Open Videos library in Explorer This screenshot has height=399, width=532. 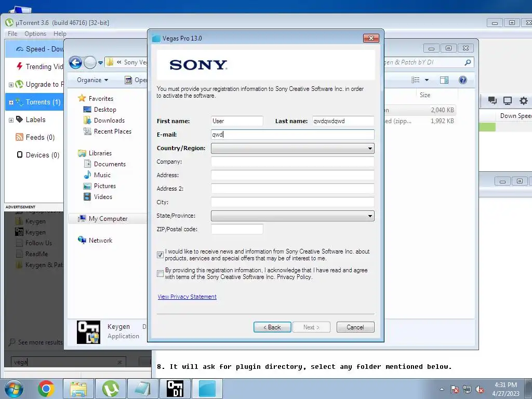(x=98, y=197)
